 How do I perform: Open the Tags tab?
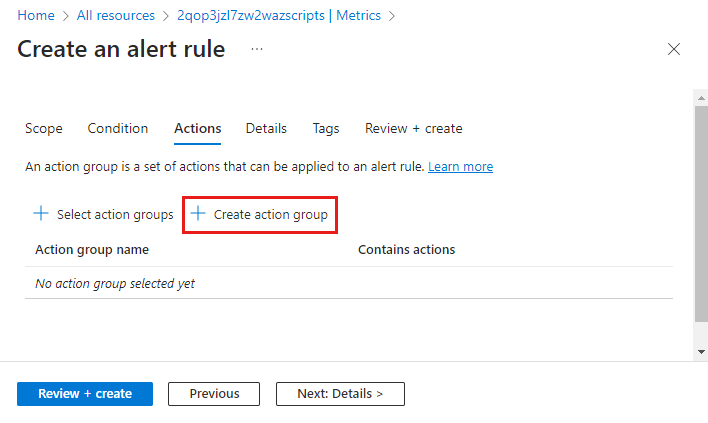tap(326, 129)
